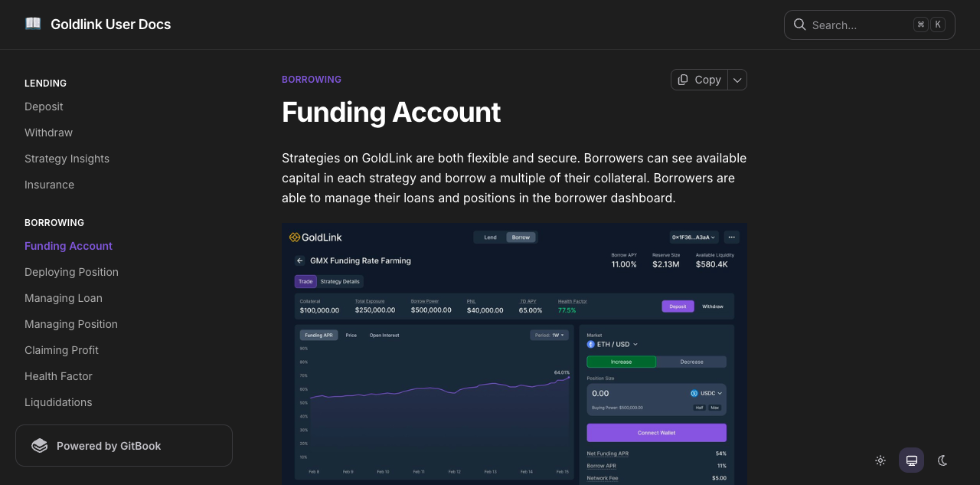Image resolution: width=980 pixels, height=485 pixels.
Task: Click the monitor icon for system theme
Action: point(911,460)
